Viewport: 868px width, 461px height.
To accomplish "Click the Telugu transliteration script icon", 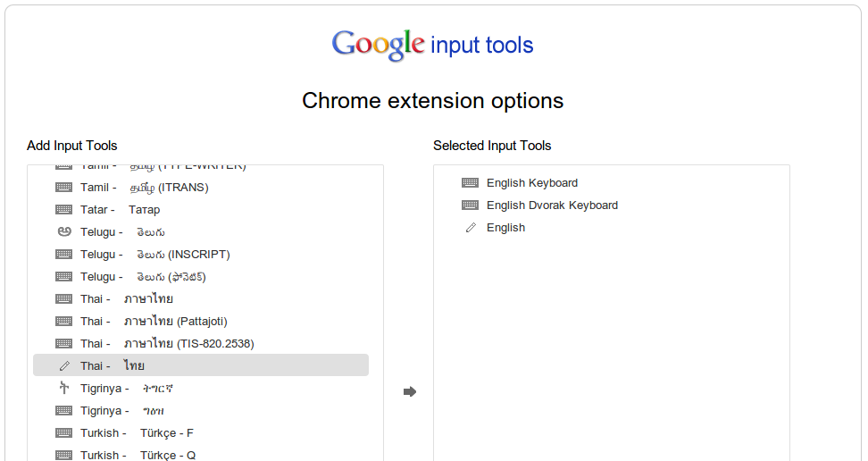I will [64, 231].
